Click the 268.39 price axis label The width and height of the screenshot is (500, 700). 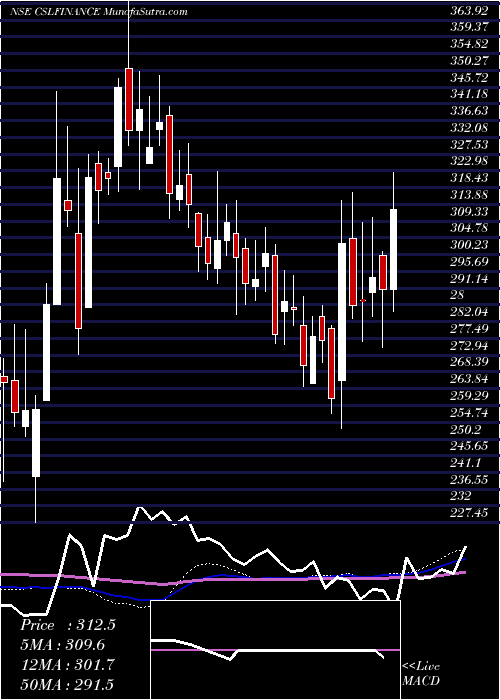468,362
